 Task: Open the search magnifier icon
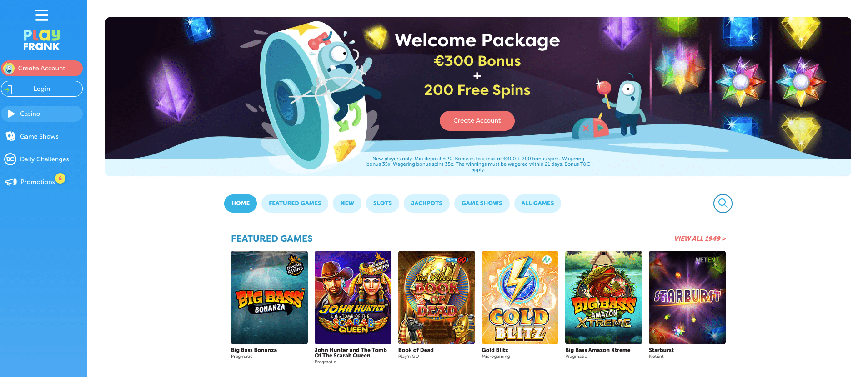click(x=722, y=203)
